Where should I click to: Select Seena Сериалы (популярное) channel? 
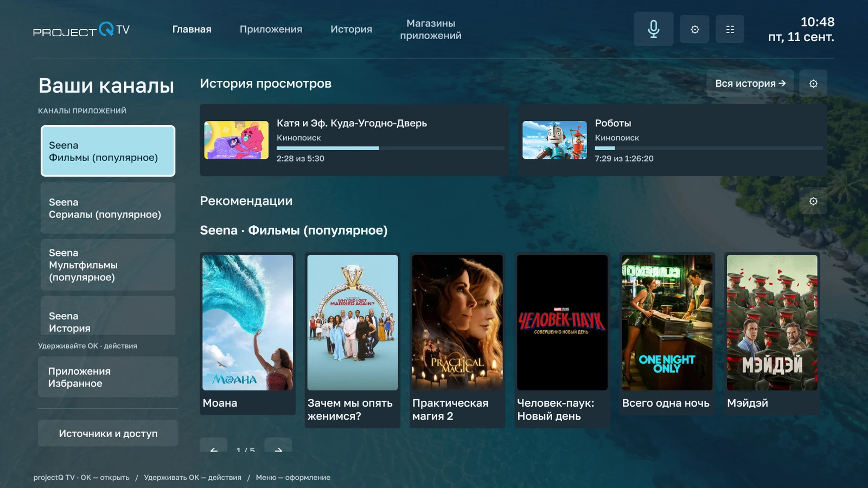108,208
